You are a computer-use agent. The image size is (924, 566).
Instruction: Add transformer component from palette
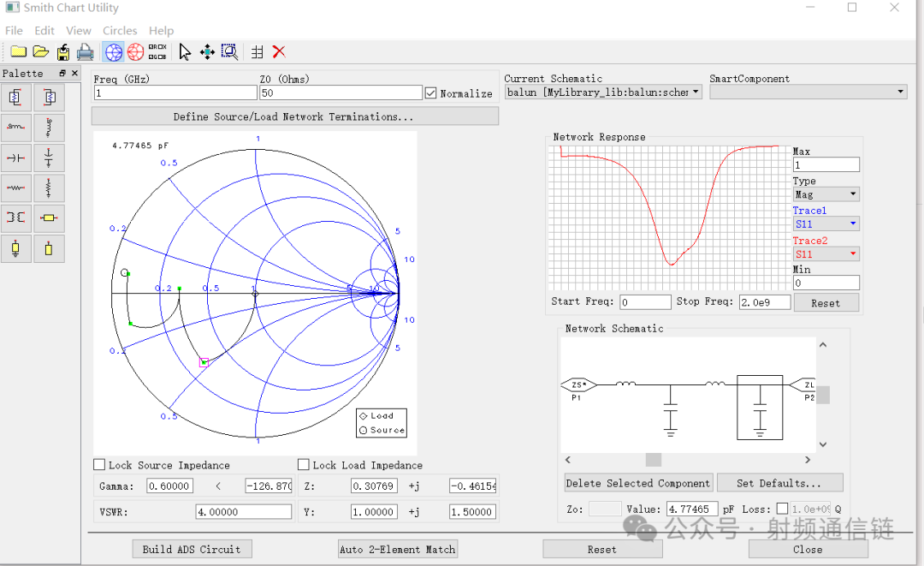tap(16, 217)
